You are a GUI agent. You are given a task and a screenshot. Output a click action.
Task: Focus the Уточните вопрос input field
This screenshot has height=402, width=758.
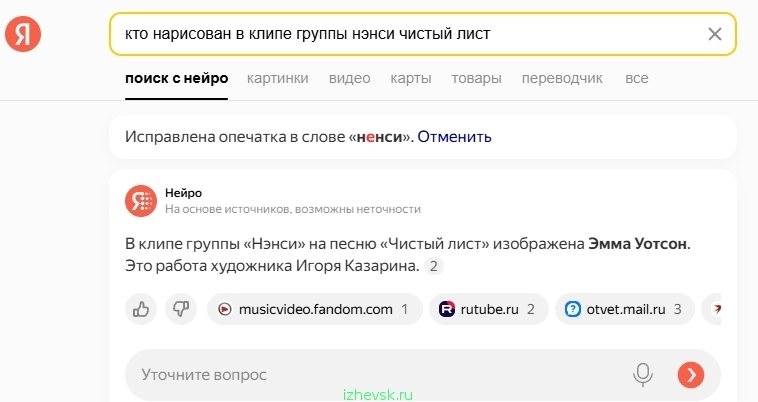click(x=377, y=375)
